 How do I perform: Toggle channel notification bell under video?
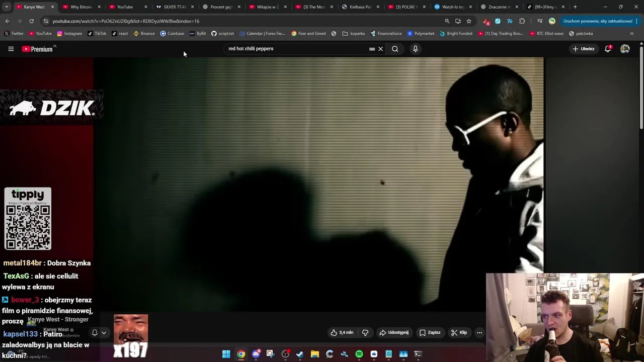[95, 333]
